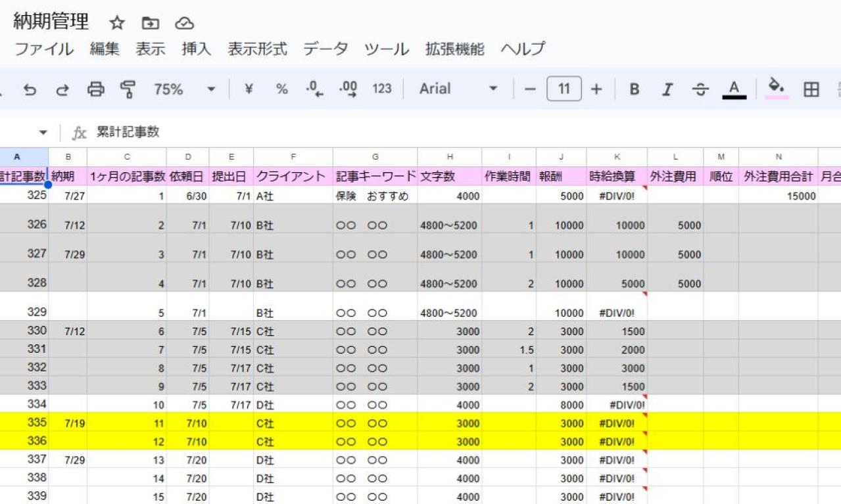Open the 75% zoom dropdown

pyautogui.click(x=185, y=89)
